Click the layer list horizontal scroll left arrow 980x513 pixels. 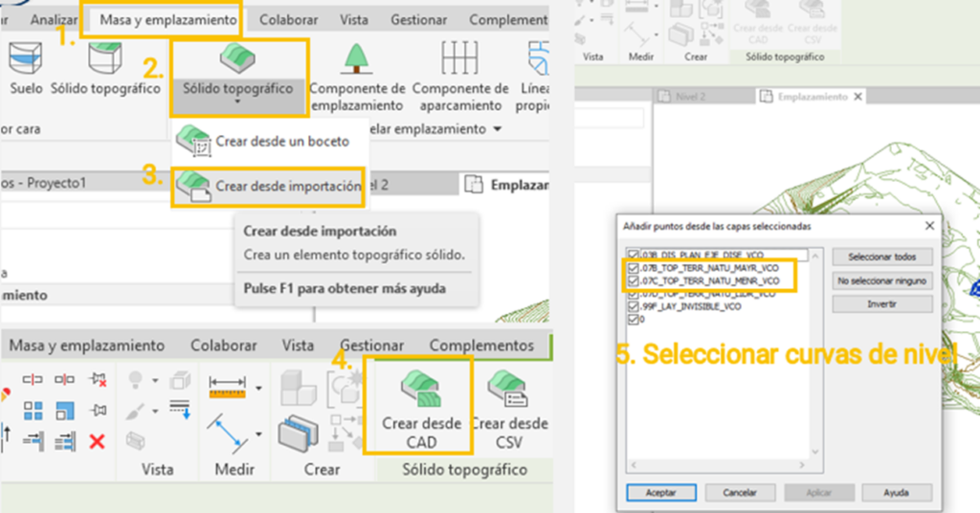click(x=634, y=465)
